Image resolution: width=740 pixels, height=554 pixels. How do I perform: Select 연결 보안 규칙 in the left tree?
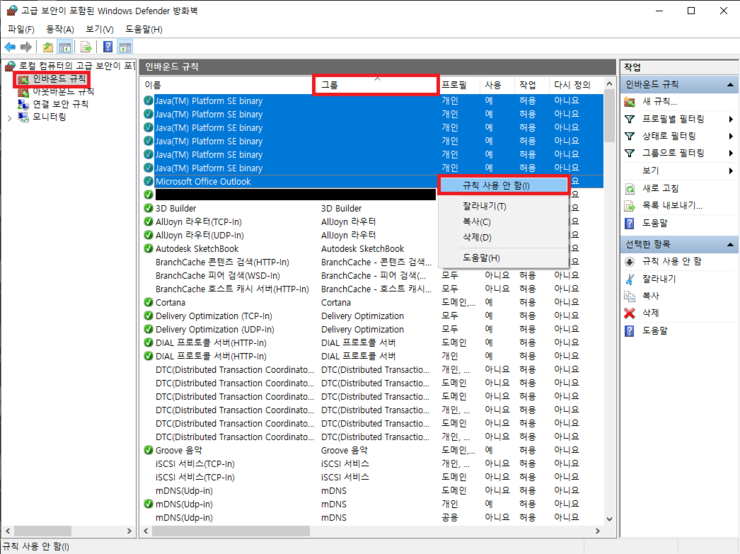click(x=60, y=104)
